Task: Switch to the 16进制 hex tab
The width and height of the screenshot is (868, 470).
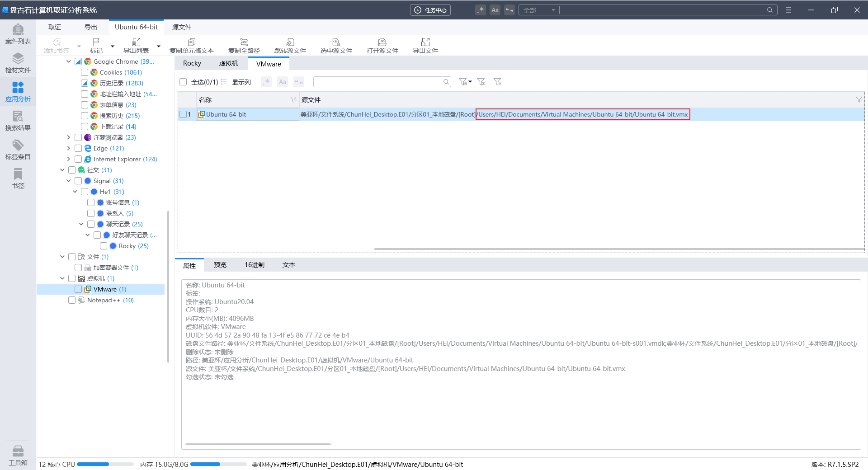Action: (x=254, y=265)
